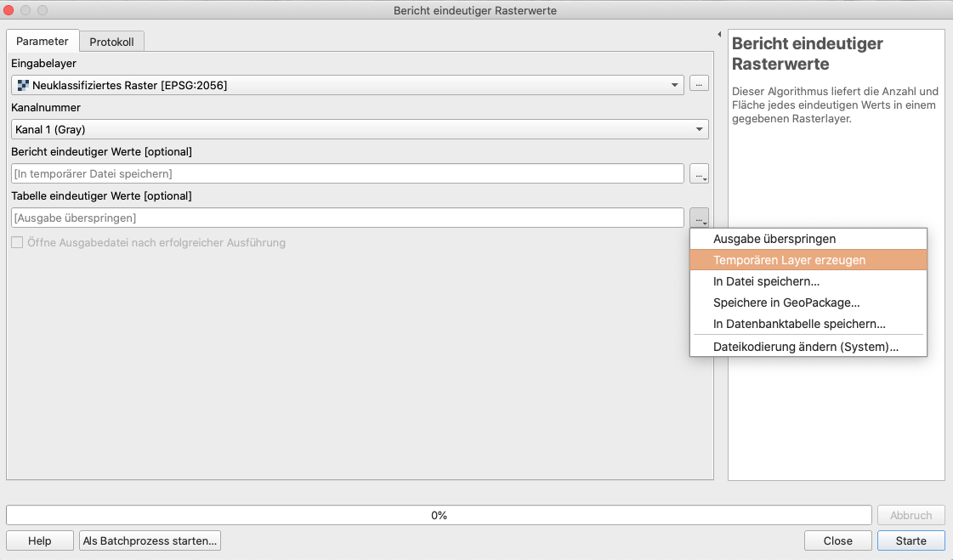Collapse the help panel with the arrow
The height and width of the screenshot is (560, 953).
click(719, 35)
